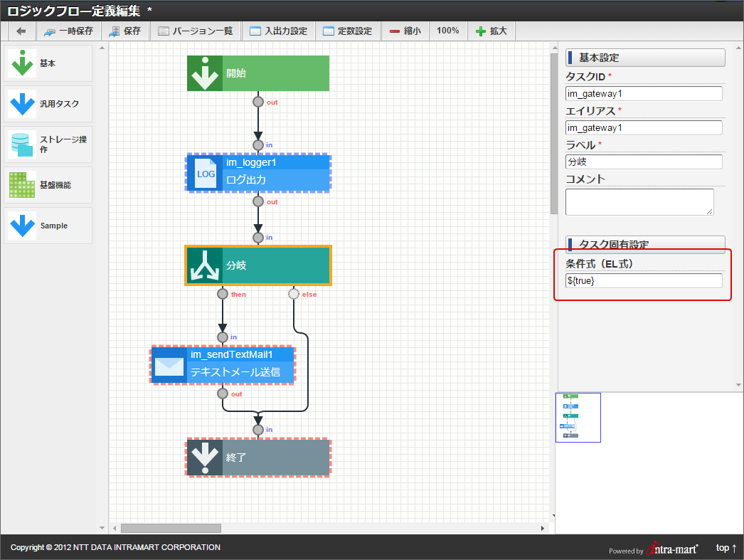Select the 基本 palette category
The image size is (744, 560).
[x=48, y=63]
